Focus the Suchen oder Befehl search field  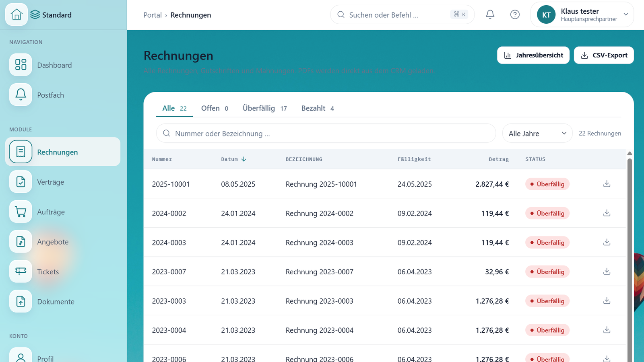point(402,14)
